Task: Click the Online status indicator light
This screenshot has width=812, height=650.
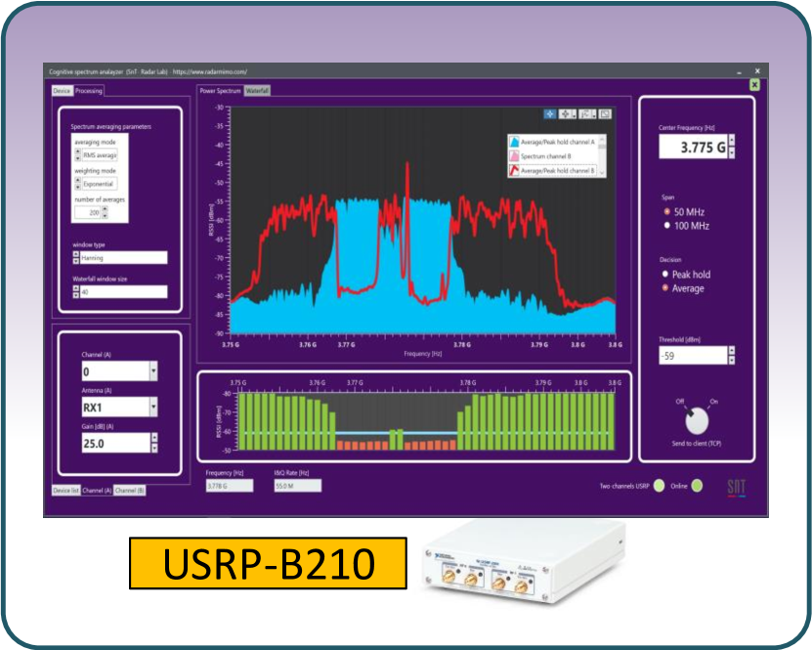Action: [697, 486]
